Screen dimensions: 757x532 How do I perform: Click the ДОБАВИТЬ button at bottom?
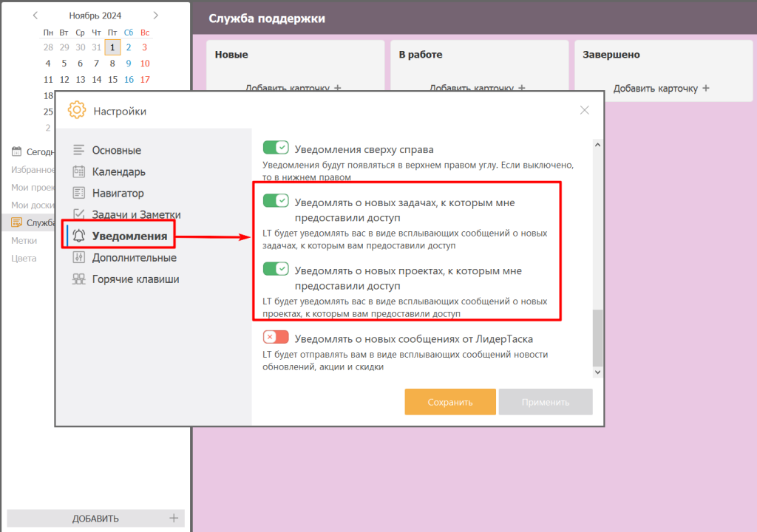pyautogui.click(x=95, y=518)
